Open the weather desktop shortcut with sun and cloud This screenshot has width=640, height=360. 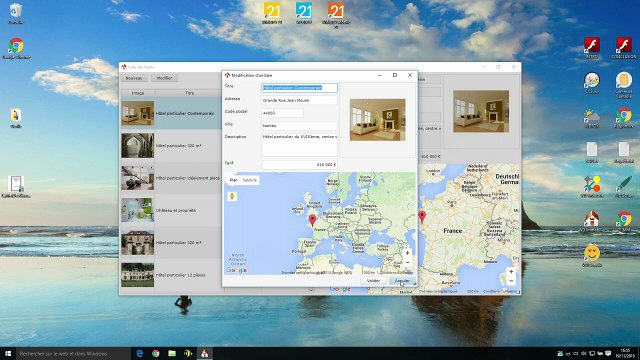592,118
